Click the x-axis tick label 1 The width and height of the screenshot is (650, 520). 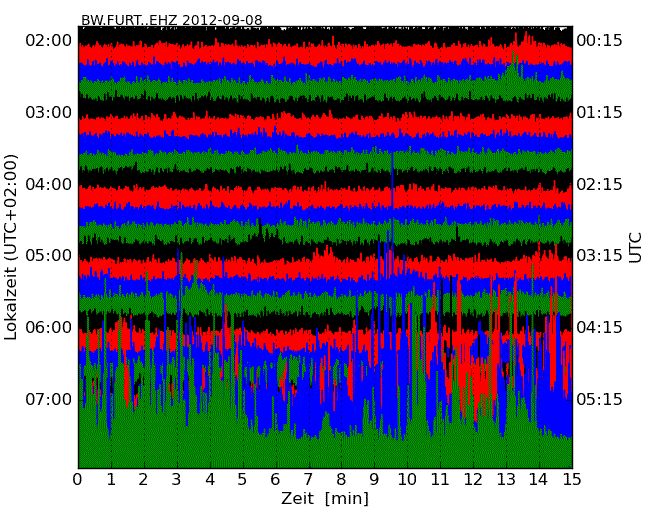111,480
